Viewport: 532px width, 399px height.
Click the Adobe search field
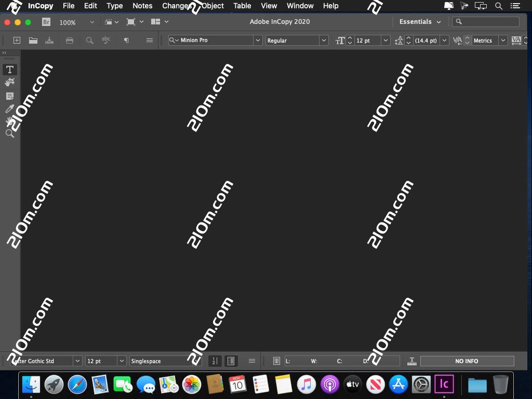(486, 22)
